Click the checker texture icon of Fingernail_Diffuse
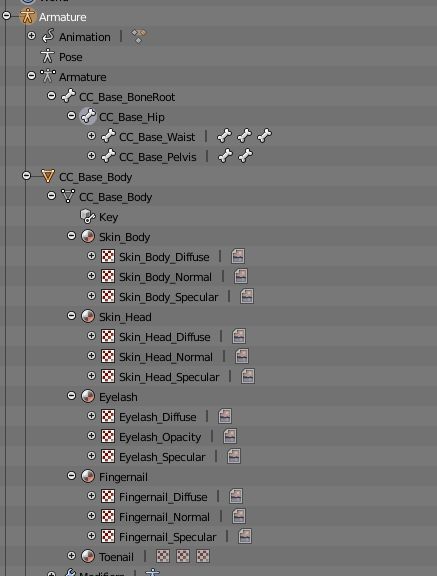Image resolution: width=437 pixels, height=576 pixels. tap(108, 496)
